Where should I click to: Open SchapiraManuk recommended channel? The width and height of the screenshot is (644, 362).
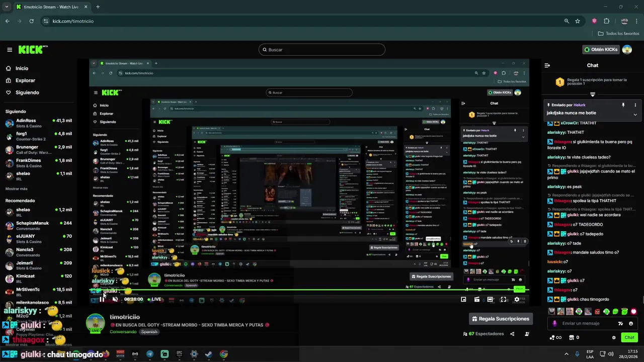pyautogui.click(x=38, y=226)
